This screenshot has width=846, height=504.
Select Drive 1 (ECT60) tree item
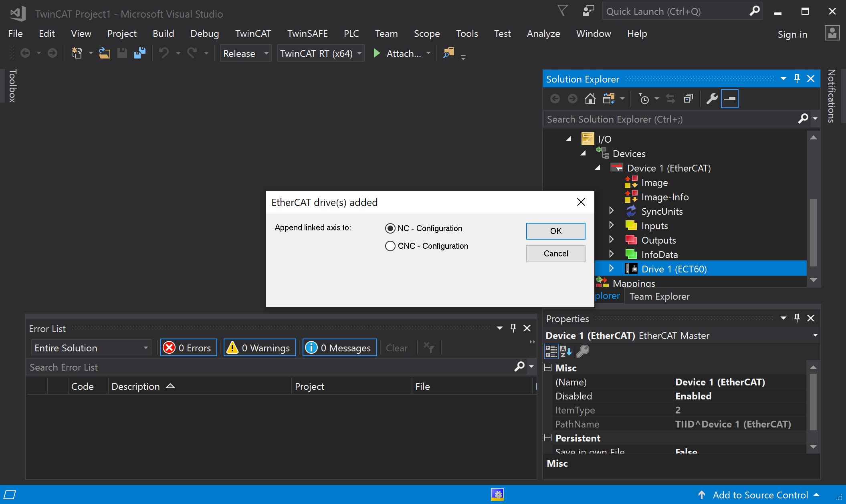pyautogui.click(x=674, y=269)
